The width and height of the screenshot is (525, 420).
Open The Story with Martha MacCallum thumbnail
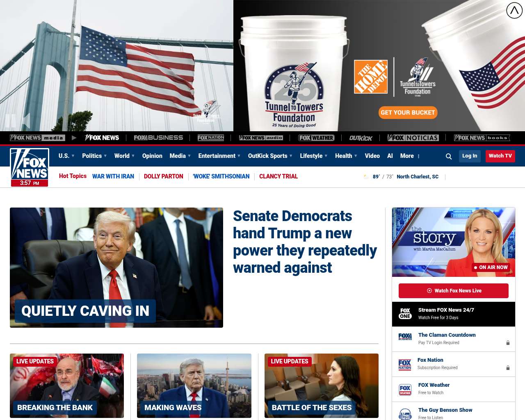454,242
